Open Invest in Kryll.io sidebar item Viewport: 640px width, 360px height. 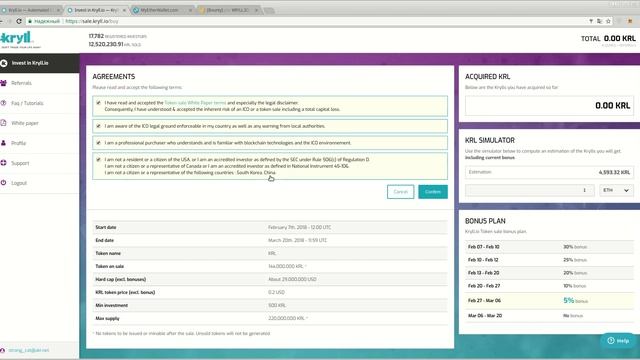[40, 63]
